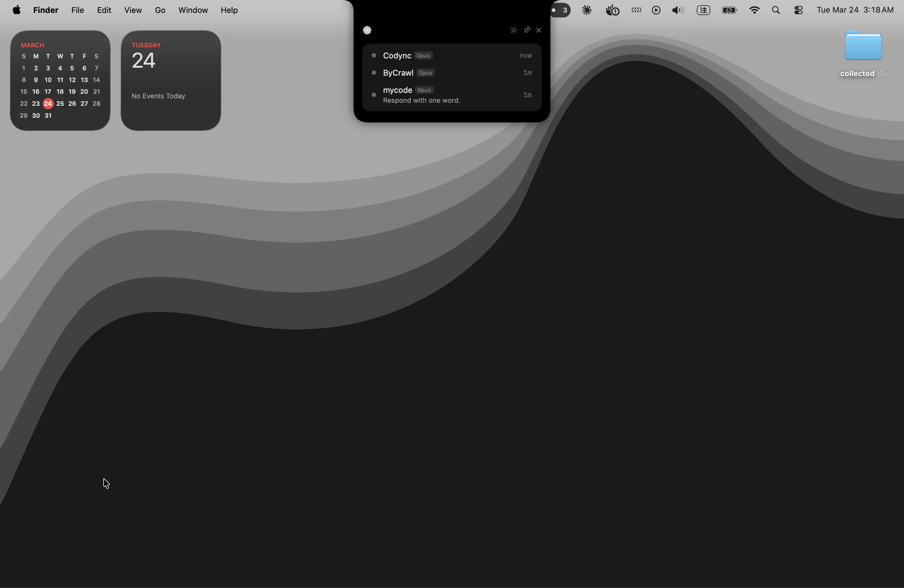Click date 24 in calendar widget

point(48,104)
